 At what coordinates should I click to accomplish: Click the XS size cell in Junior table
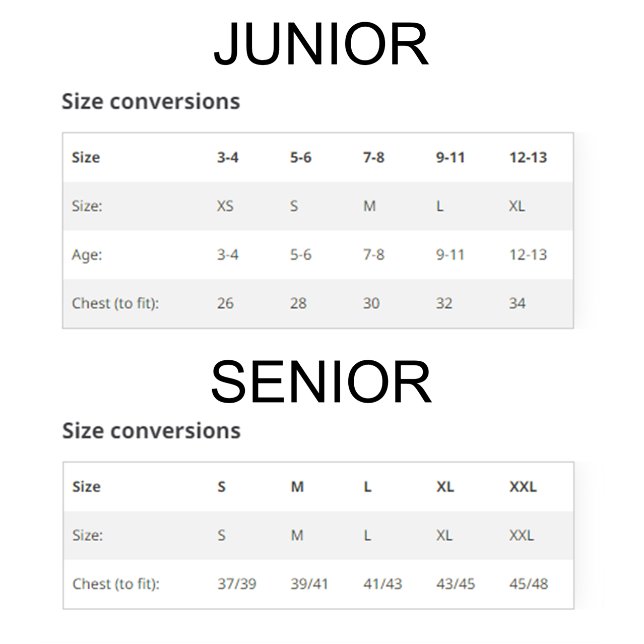pos(225,206)
